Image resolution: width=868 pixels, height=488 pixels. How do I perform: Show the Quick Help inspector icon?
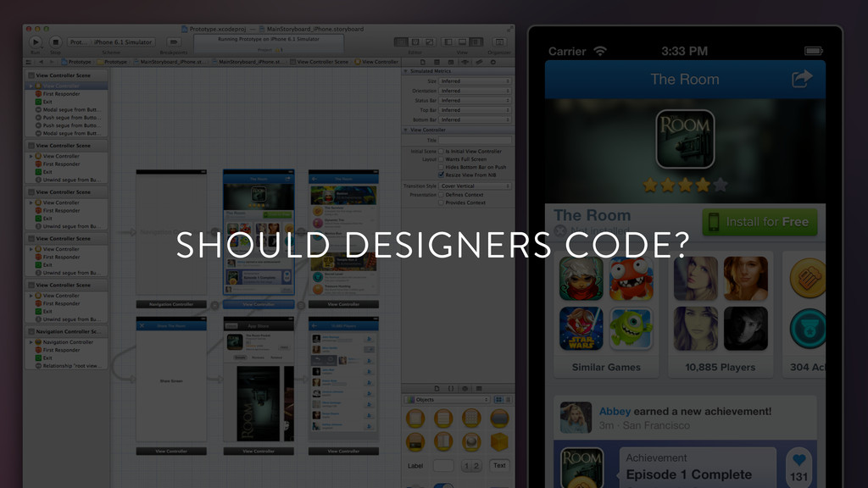437,62
